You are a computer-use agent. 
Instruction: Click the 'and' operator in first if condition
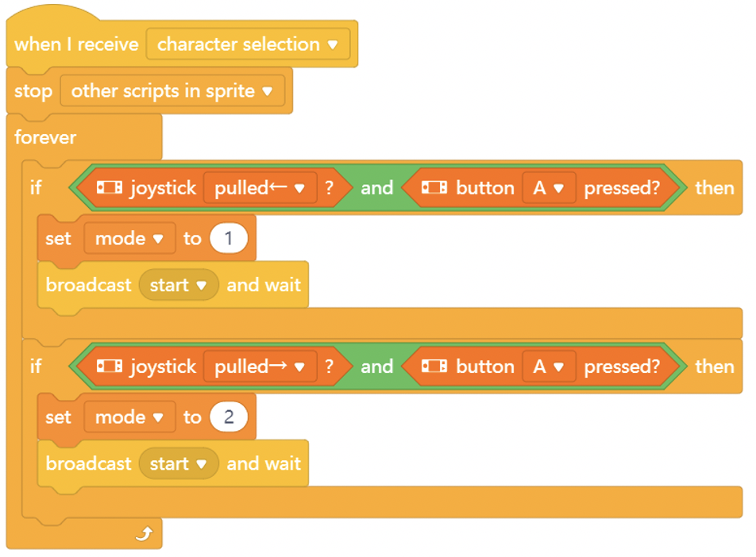click(x=377, y=188)
